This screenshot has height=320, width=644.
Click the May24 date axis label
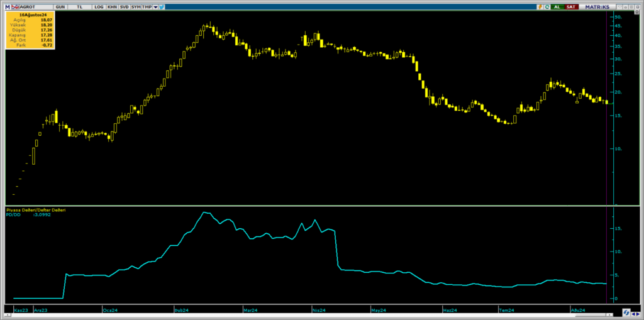click(x=379, y=310)
